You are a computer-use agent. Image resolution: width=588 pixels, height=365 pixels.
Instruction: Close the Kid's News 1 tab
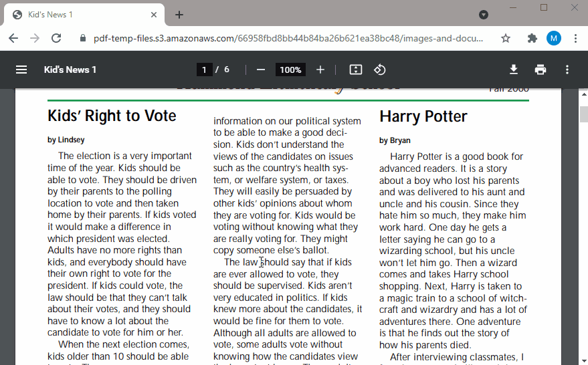point(155,15)
